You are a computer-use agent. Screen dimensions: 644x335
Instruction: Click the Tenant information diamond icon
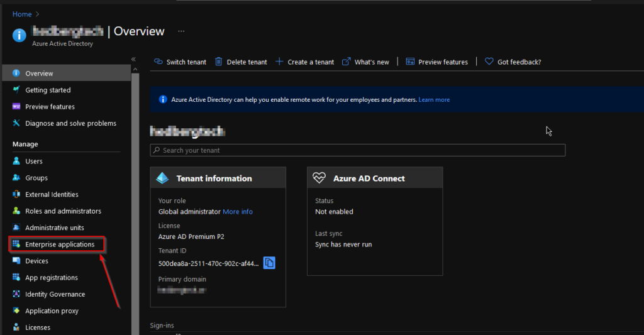(x=162, y=178)
